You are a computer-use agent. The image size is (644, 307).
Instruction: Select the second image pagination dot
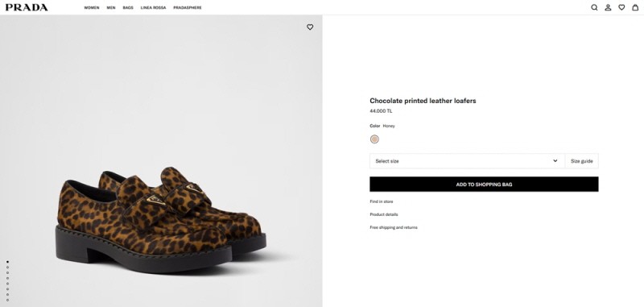(8, 268)
